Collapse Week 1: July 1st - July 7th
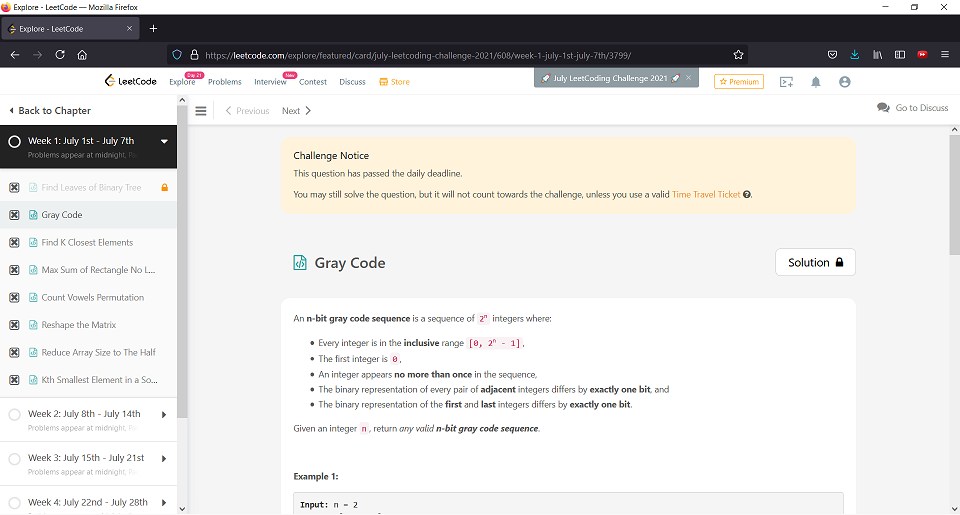Image resolution: width=960 pixels, height=515 pixels. tap(164, 141)
